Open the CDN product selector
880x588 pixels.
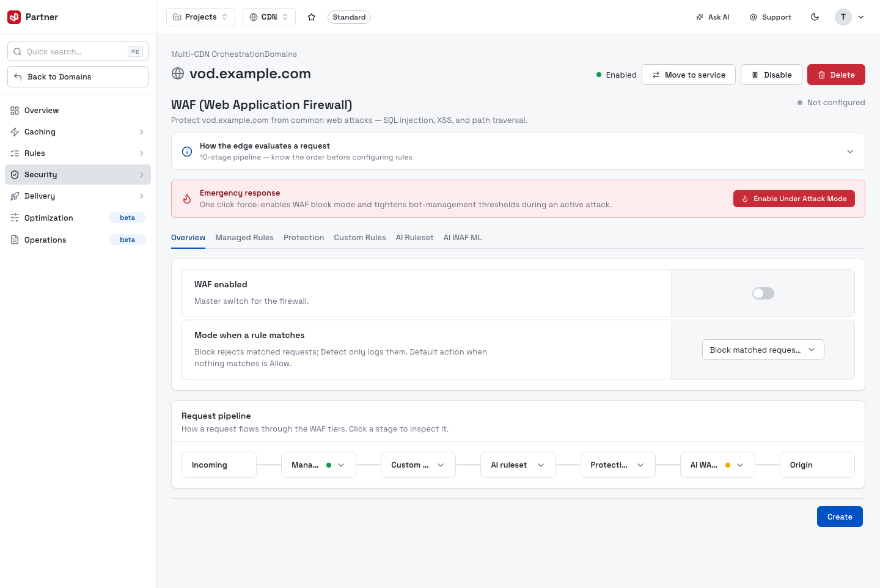tap(269, 17)
